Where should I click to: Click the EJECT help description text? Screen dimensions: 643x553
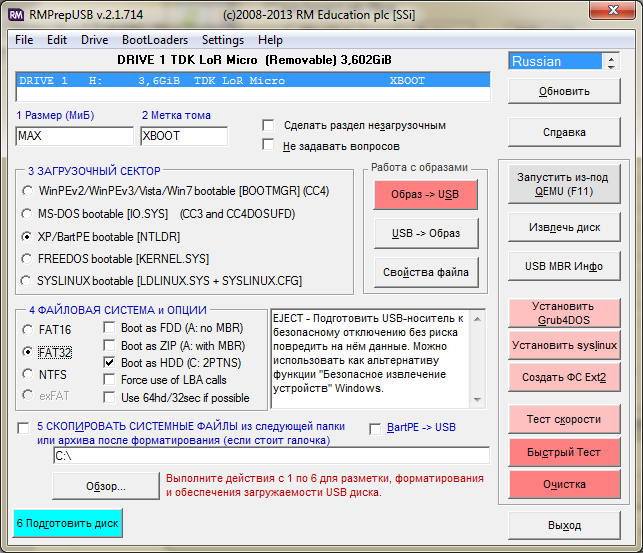[369, 353]
